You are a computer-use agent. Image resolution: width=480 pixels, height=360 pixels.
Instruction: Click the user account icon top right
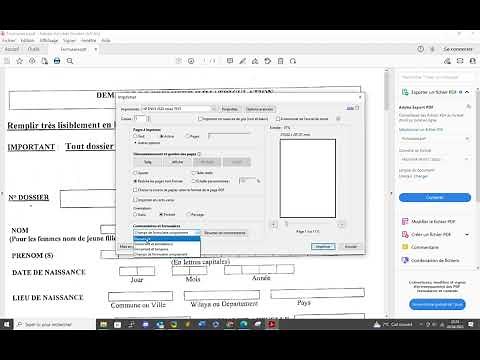(473, 61)
